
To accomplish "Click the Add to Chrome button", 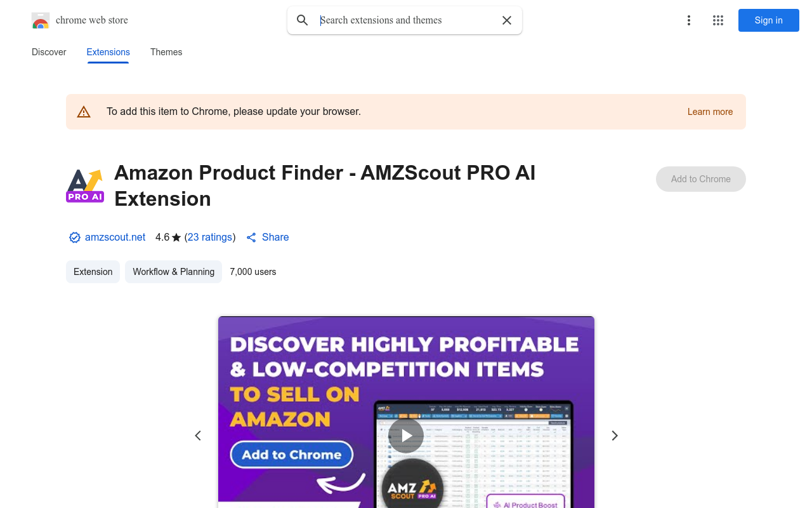I will 700,179.
